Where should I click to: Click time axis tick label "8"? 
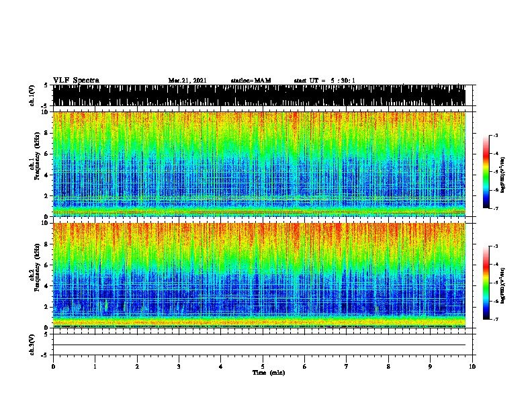(388, 367)
